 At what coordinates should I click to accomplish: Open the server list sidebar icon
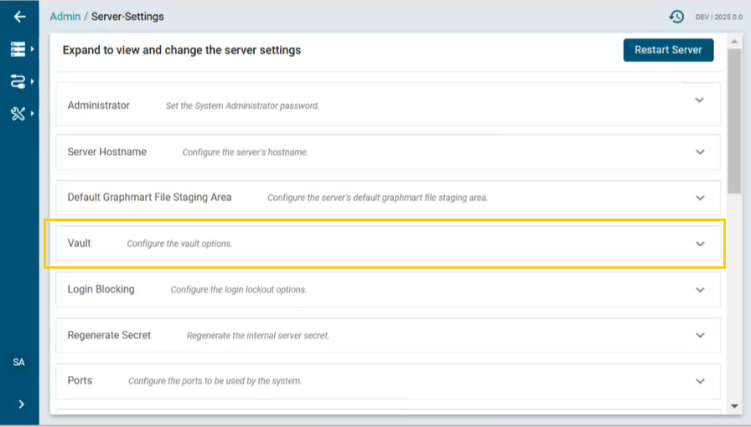(x=18, y=49)
